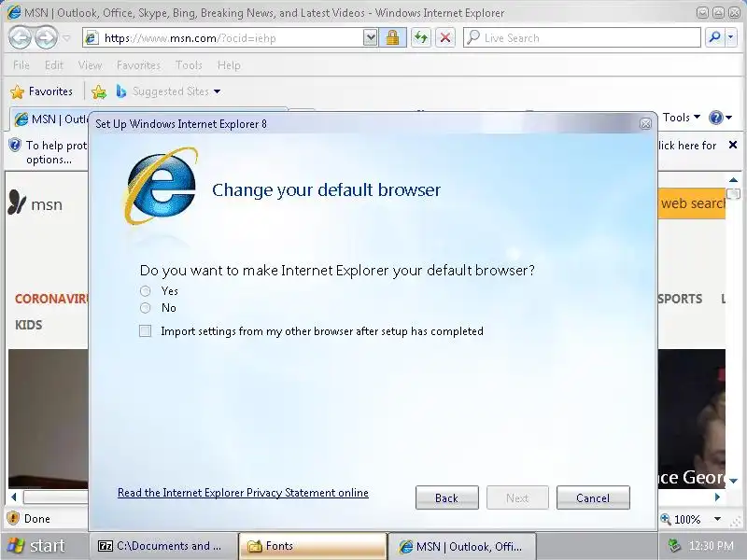The height and width of the screenshot is (560, 747).
Task: Open the View menu
Action: [x=90, y=64]
